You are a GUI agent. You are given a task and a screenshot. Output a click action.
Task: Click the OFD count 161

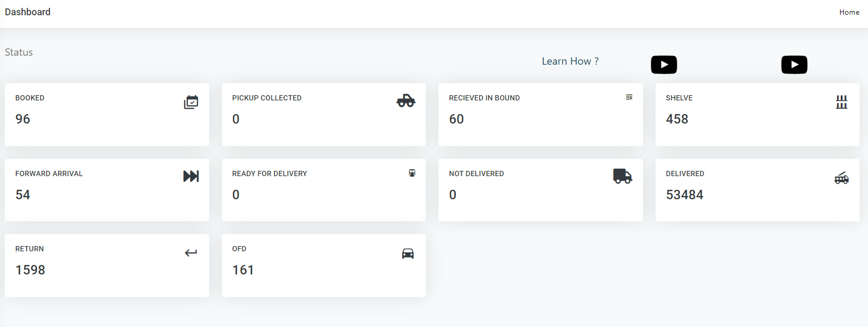click(x=243, y=270)
